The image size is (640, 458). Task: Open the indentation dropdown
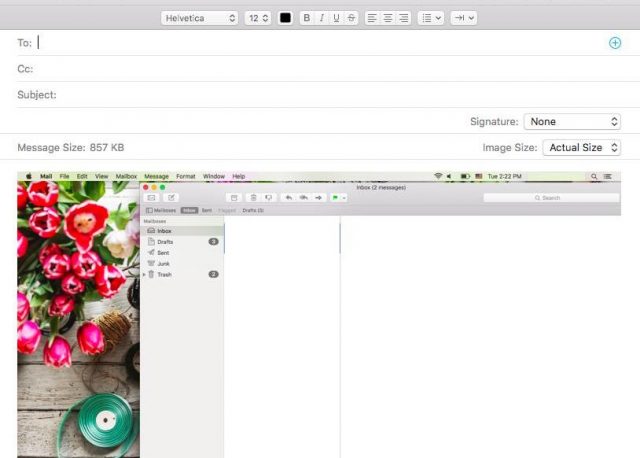point(464,18)
